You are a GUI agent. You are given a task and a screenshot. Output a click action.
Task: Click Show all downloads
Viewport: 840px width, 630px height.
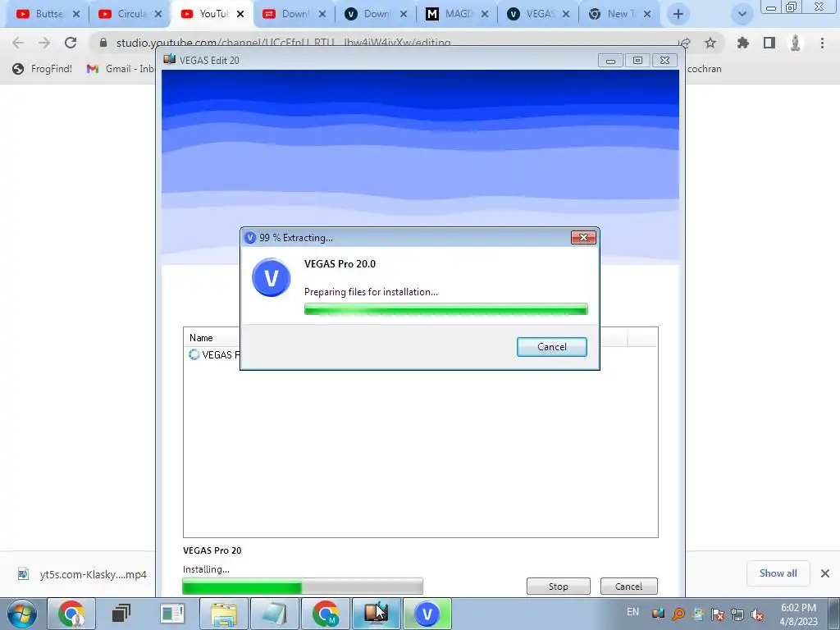click(x=778, y=573)
